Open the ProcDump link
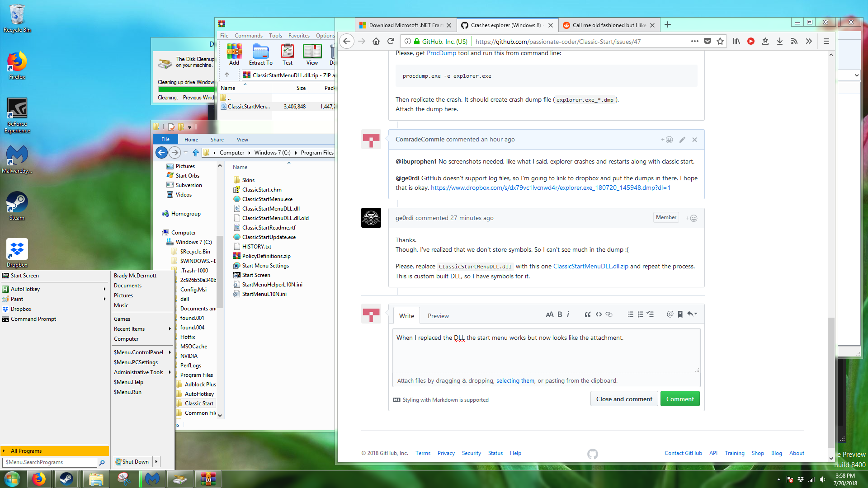The height and width of the screenshot is (488, 868). tap(441, 53)
